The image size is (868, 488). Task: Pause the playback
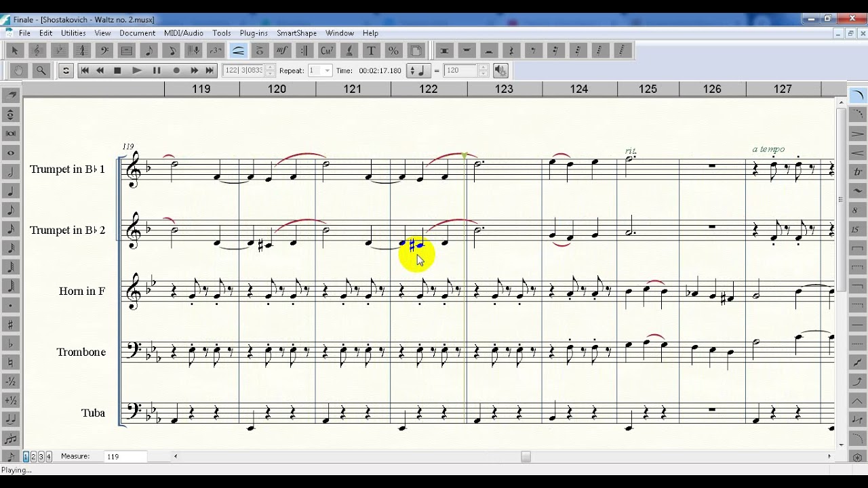157,70
